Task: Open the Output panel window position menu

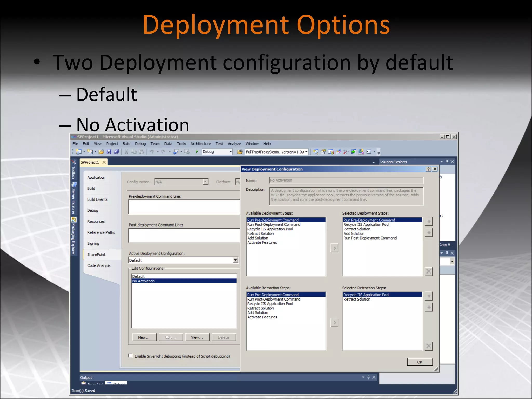Action: 363,377
